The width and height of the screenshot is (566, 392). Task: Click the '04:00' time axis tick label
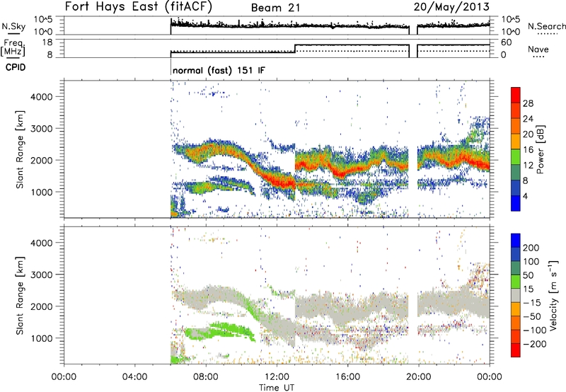click(x=135, y=377)
